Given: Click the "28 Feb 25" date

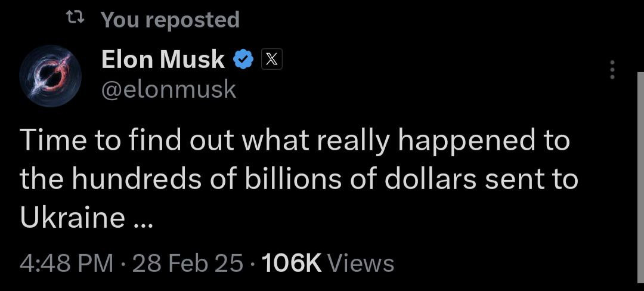Looking at the screenshot, I should 188,263.
